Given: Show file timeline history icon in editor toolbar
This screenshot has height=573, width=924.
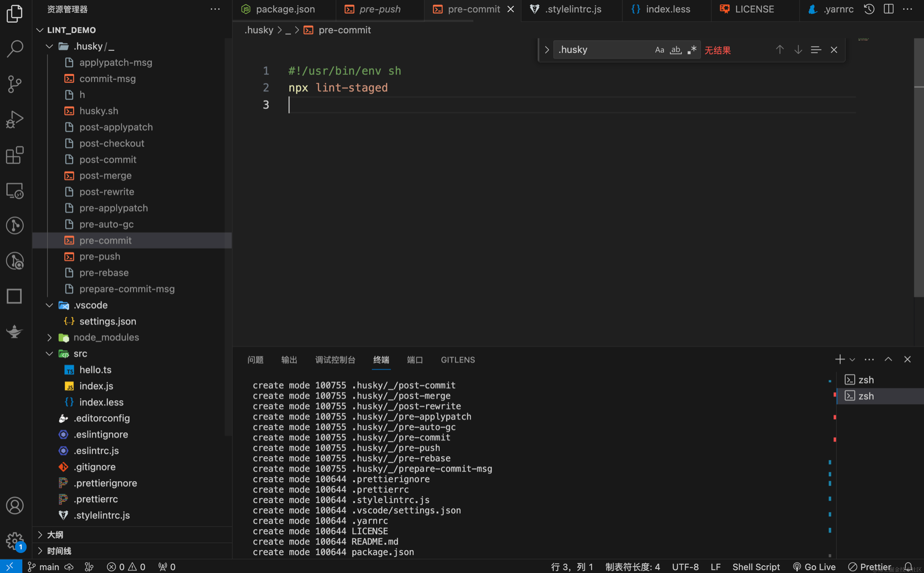Looking at the screenshot, I should pyautogui.click(x=869, y=9).
